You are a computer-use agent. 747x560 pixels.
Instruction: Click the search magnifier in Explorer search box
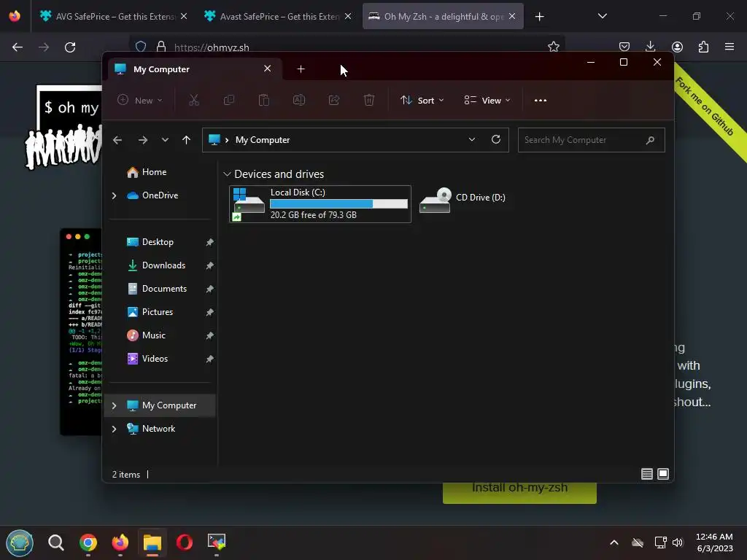[650, 140]
